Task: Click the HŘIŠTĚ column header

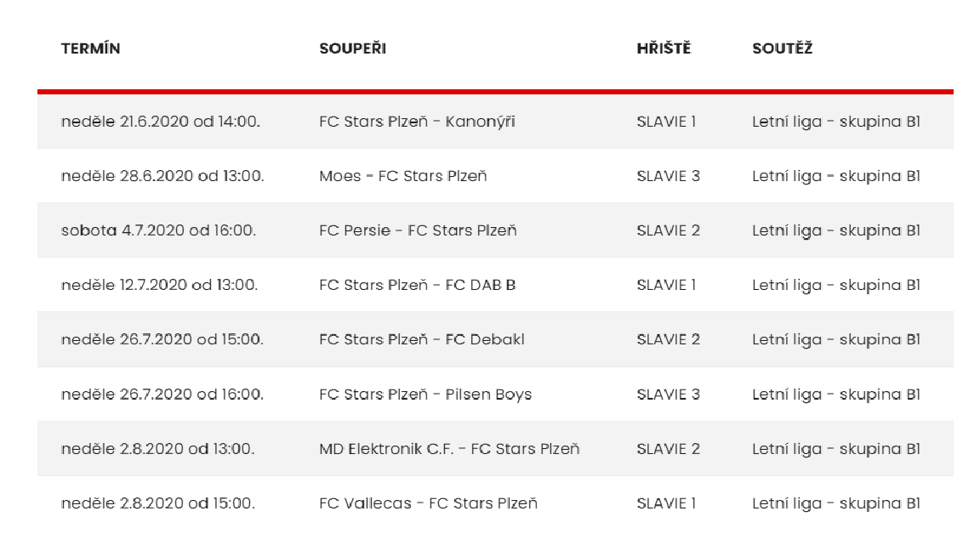Action: click(664, 48)
